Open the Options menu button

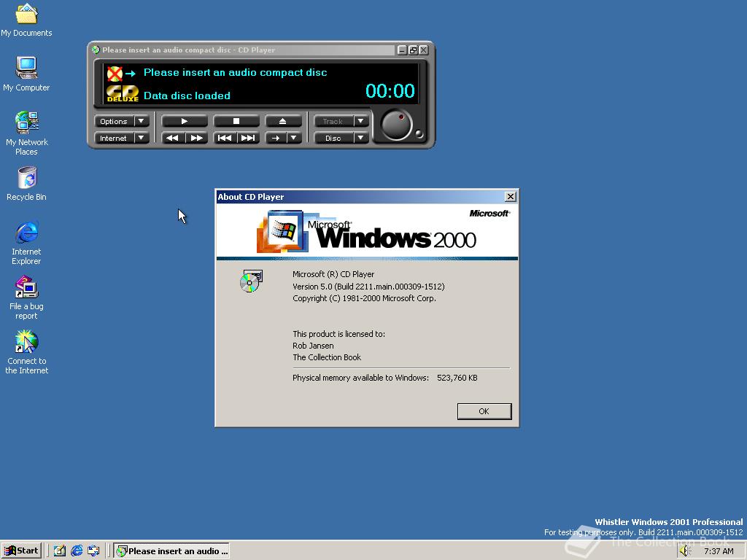(x=114, y=122)
